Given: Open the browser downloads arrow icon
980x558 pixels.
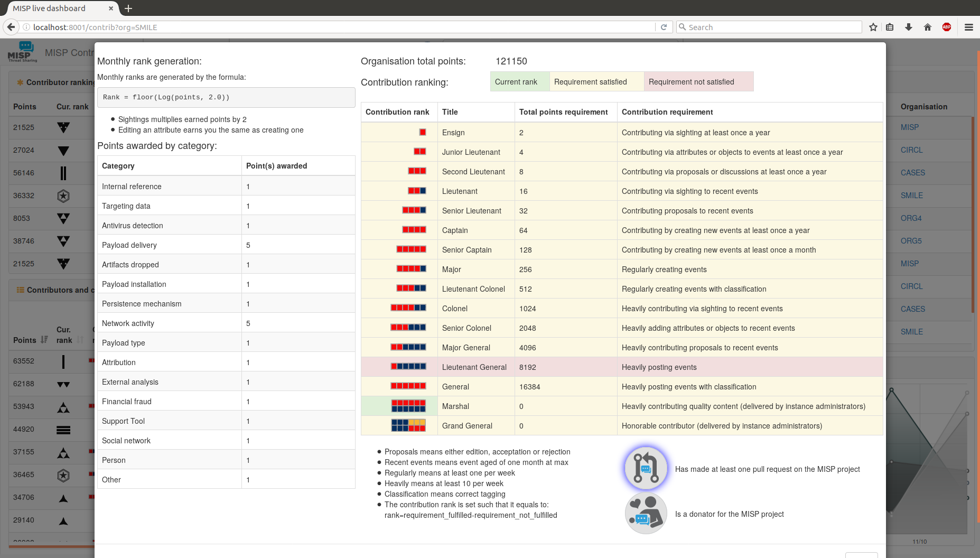Looking at the screenshot, I should click(909, 27).
